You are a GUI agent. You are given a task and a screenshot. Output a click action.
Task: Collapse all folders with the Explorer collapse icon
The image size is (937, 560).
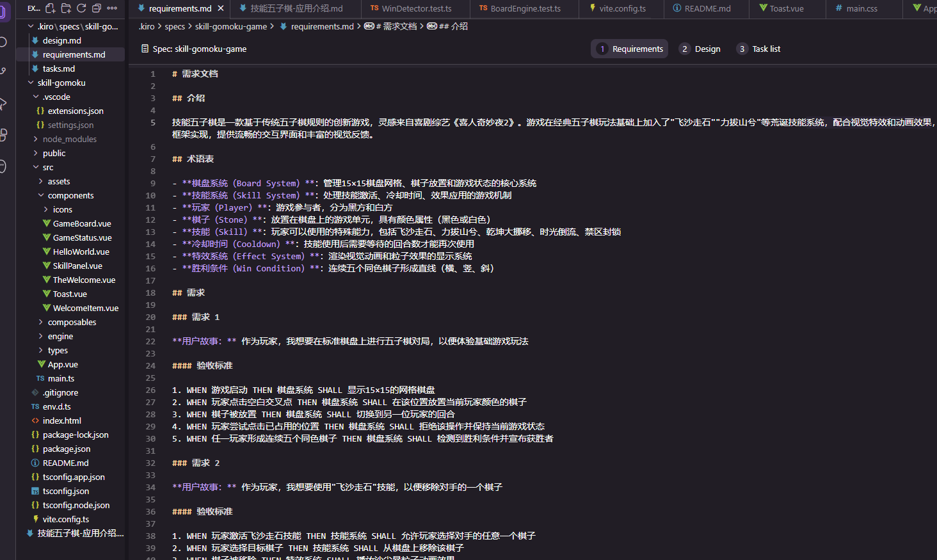tap(96, 8)
